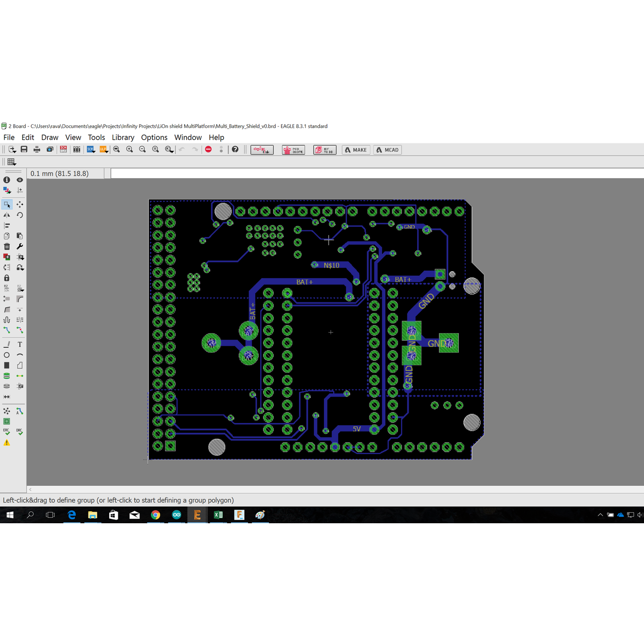Open layer settings color icon
The image size is (644, 644).
pyautogui.click(x=7, y=190)
